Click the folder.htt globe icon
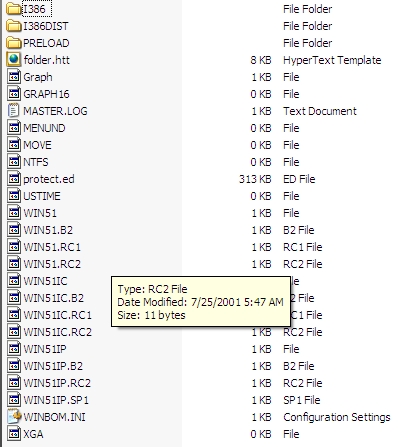The height and width of the screenshot is (447, 399). [14, 60]
